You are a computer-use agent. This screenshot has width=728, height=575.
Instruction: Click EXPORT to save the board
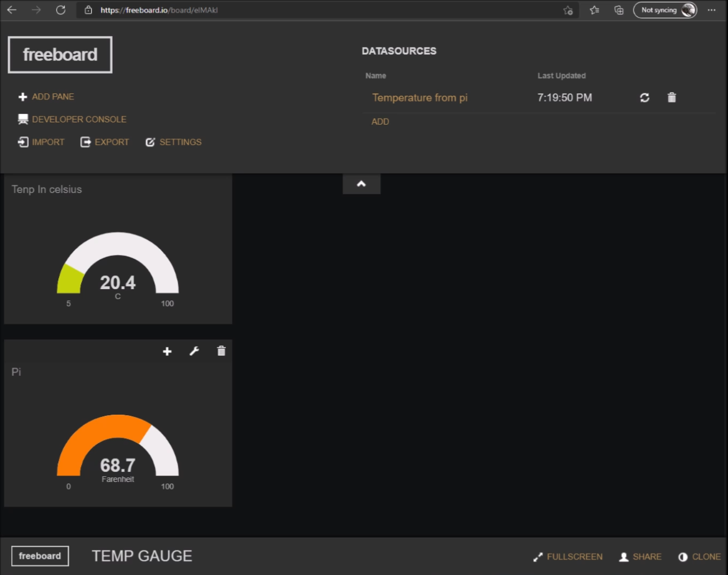[105, 142]
